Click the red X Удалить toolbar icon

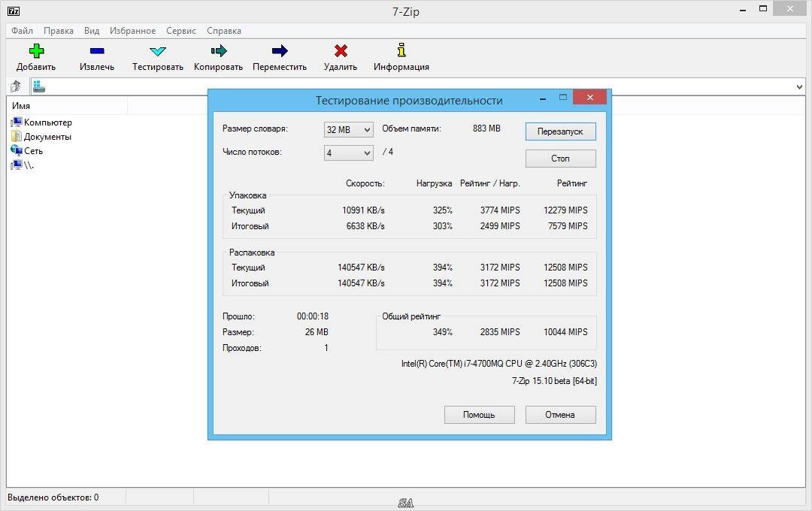click(341, 51)
